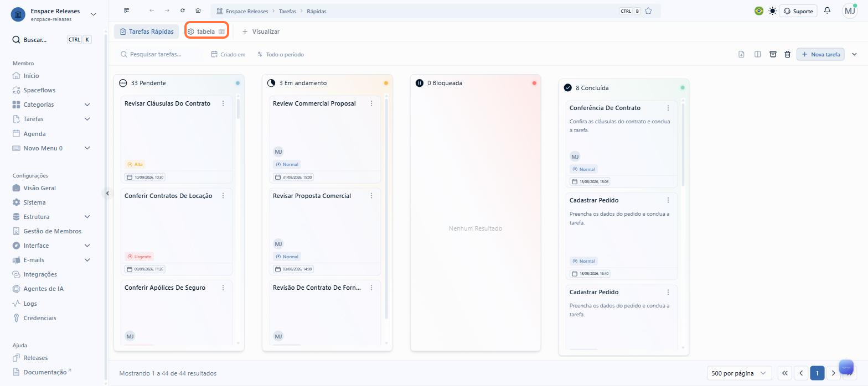868x386 pixels.
Task: Click the Pendente column scrollbar
Action: click(x=238, y=109)
